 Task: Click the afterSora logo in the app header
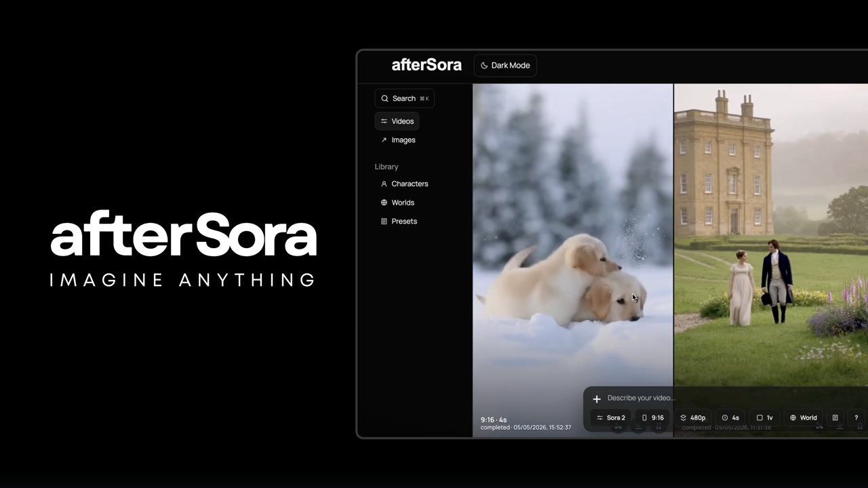[x=427, y=65]
